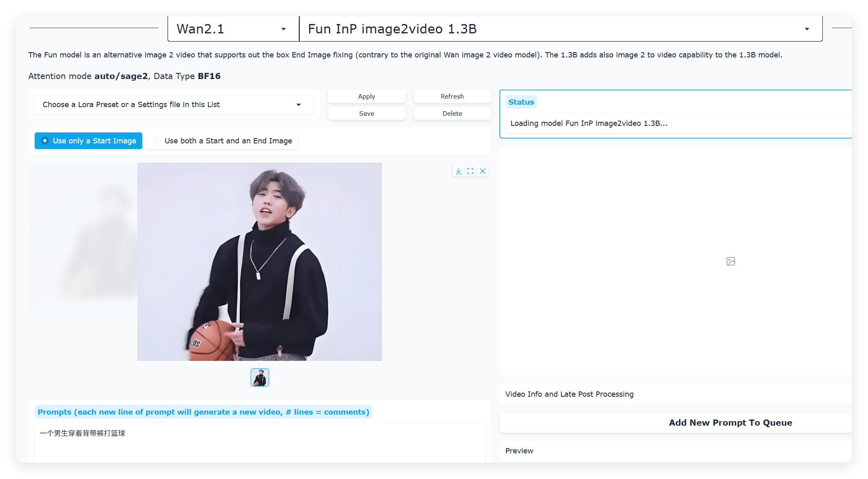
Task: Select Use only a Start Image
Action: point(88,141)
